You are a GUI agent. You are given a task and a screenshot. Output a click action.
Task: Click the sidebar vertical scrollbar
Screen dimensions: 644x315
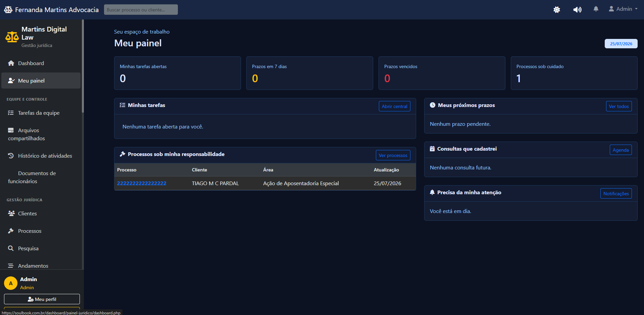point(83,66)
